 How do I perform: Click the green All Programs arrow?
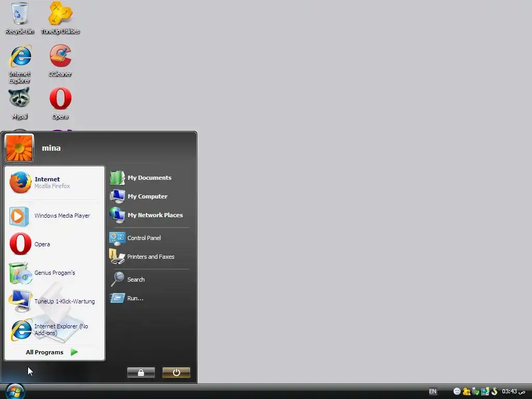tap(74, 352)
